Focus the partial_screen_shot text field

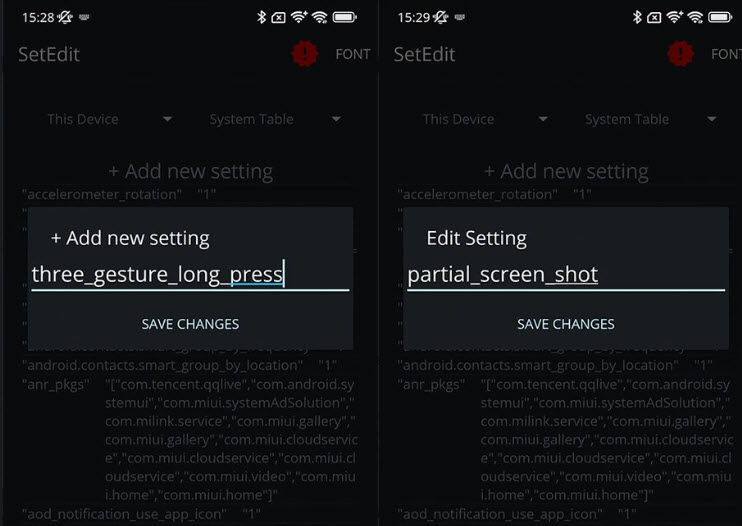tap(566, 274)
